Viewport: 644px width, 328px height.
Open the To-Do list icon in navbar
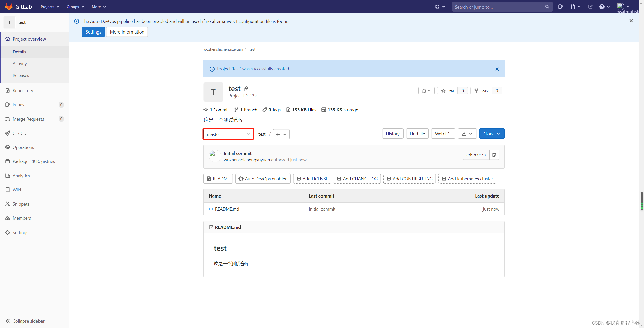pos(591,7)
